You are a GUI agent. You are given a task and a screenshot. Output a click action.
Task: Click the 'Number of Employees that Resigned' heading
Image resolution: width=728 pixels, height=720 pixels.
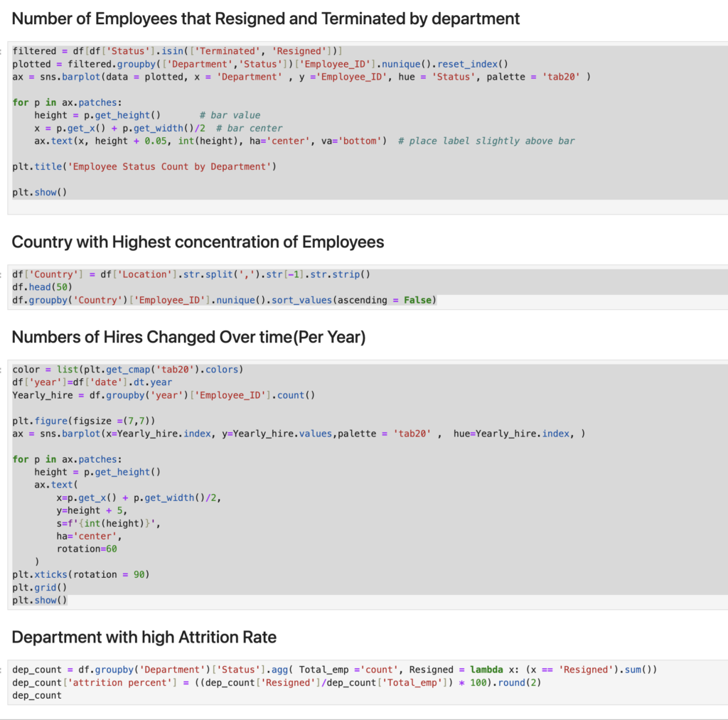pos(266,19)
